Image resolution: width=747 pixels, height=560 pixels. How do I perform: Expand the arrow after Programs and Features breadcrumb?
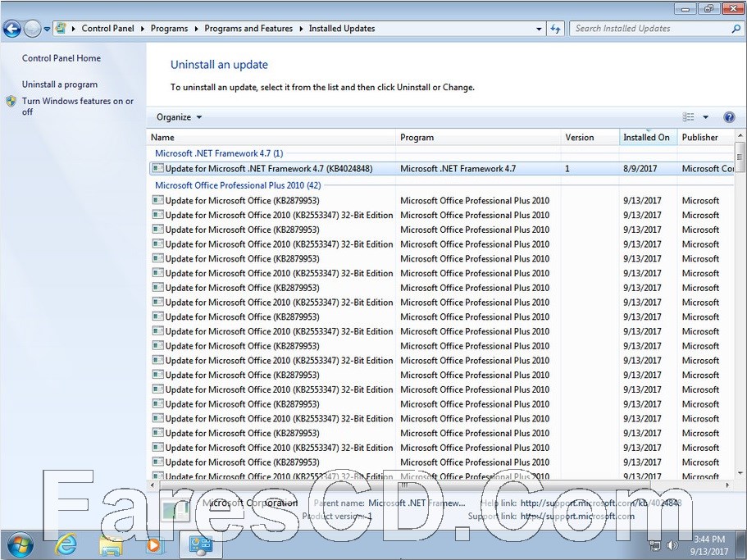pos(301,29)
